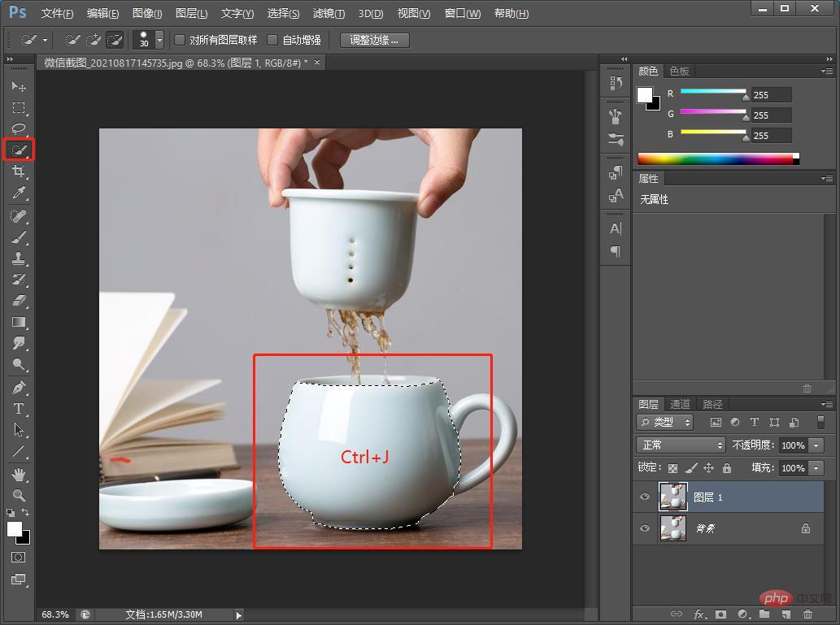Click the R channel color slider
The image size is (840, 625).
click(x=713, y=92)
